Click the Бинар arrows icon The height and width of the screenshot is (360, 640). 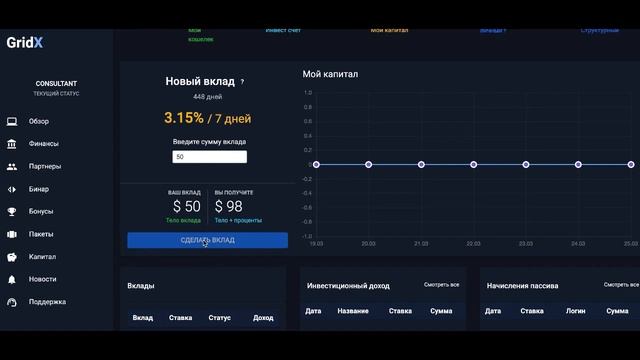point(12,189)
